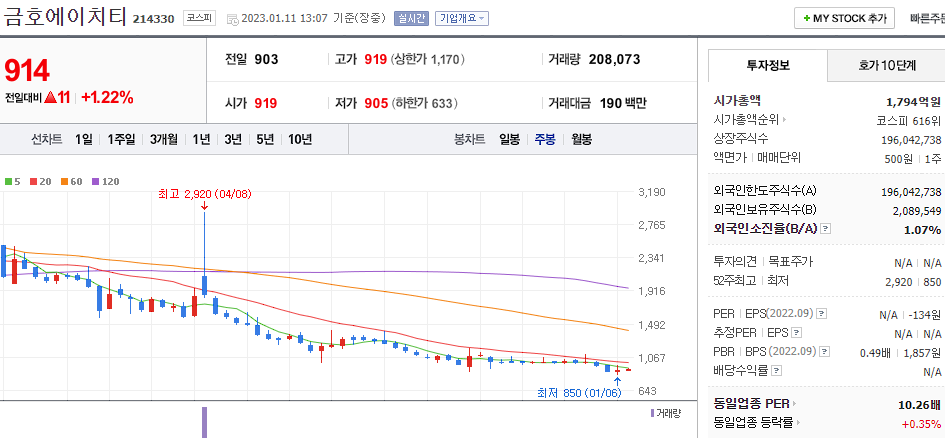The image size is (945, 438).
Task: Click the 금호에이치티 stock name heading
Action: point(65,15)
